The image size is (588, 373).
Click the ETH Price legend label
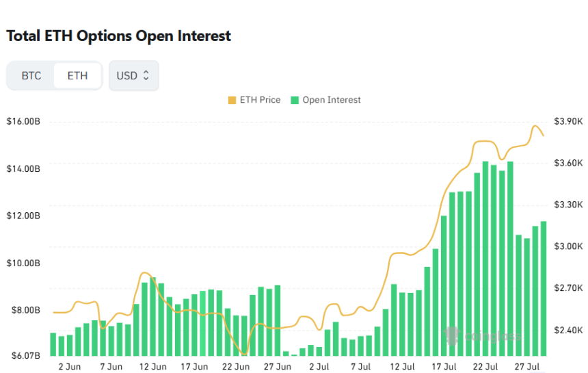[260, 100]
